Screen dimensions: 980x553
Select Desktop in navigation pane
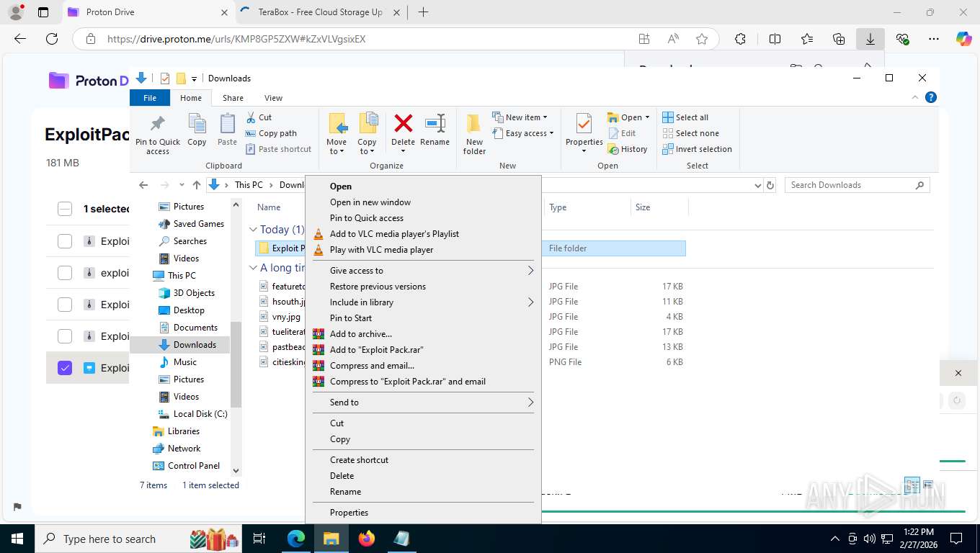(x=181, y=310)
